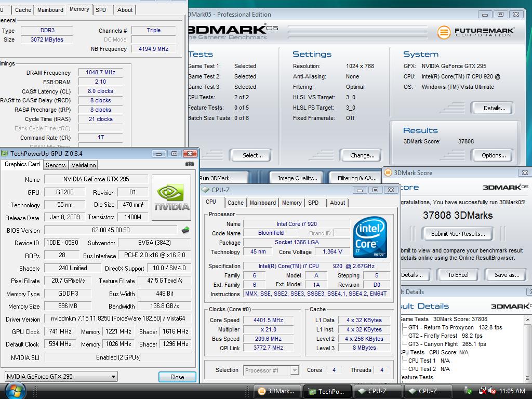Maximize the GPU-Z window
Image resolution: width=532 pixels, height=399 pixels.
pyautogui.click(x=174, y=154)
